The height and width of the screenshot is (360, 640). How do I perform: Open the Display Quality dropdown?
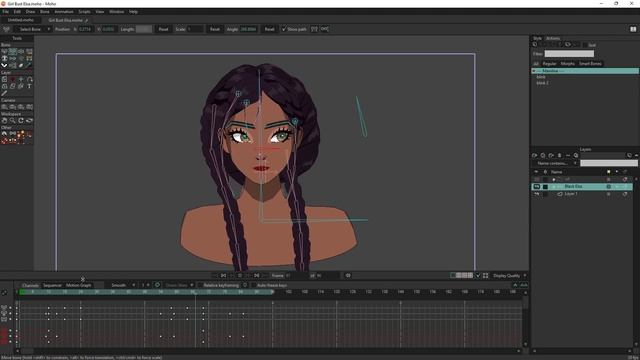point(510,276)
